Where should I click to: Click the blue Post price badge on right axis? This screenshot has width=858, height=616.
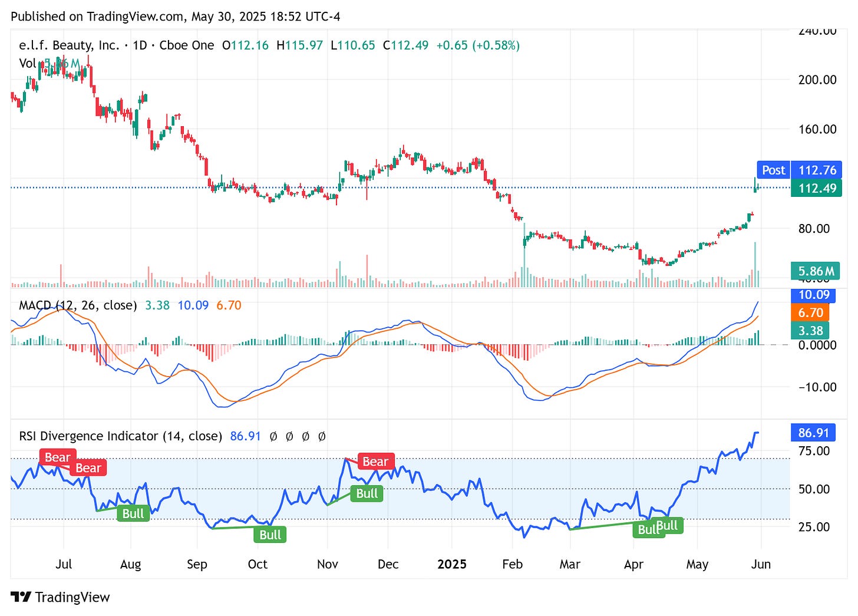773,170
